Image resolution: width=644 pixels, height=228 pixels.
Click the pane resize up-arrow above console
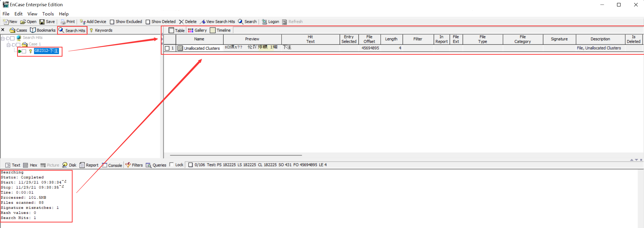point(632,160)
